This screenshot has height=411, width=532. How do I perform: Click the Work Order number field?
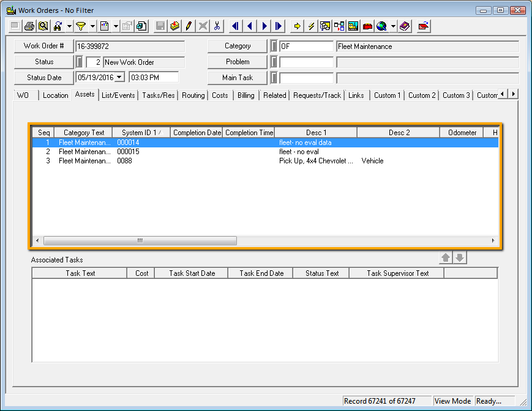[x=130, y=46]
